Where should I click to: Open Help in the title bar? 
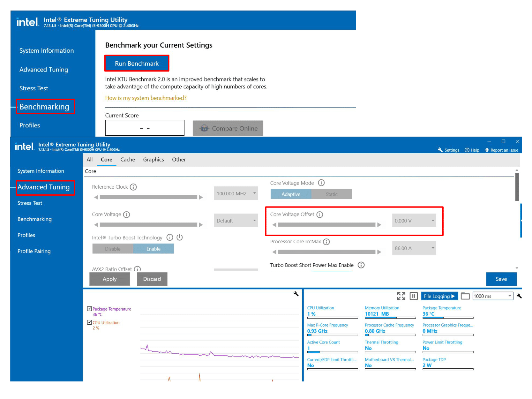[x=472, y=150]
